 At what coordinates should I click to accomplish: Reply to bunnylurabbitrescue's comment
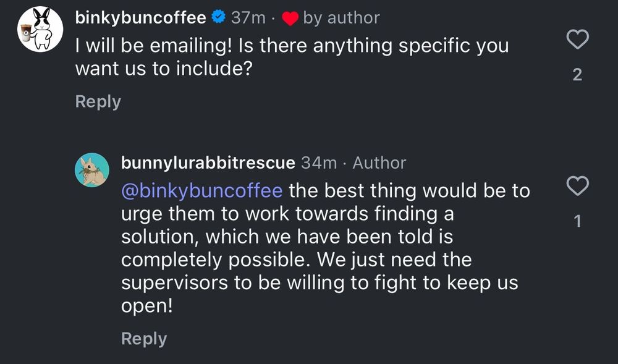point(144,339)
